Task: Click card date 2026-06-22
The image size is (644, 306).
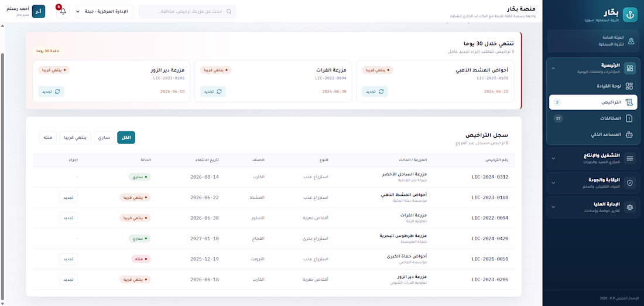Action: 496,91
